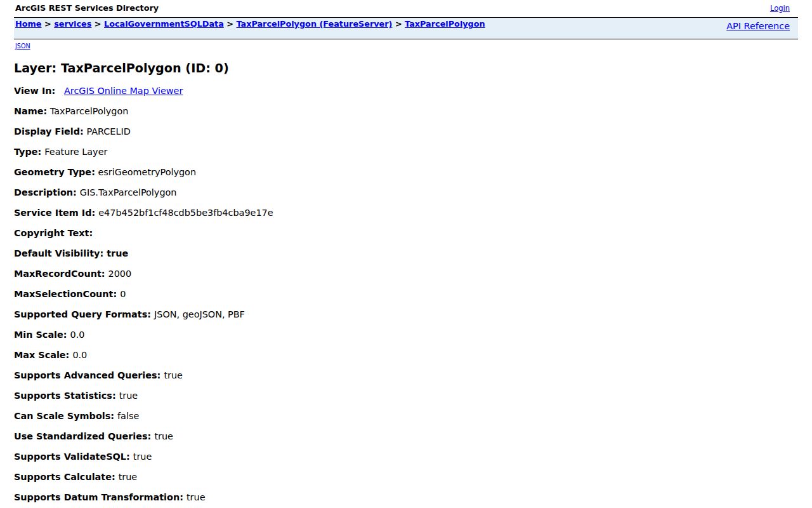Screen dimensions: 812x508
Task: Open TaxParcelPolygon (FeatureServer) breadcrumb link
Action: click(x=314, y=24)
